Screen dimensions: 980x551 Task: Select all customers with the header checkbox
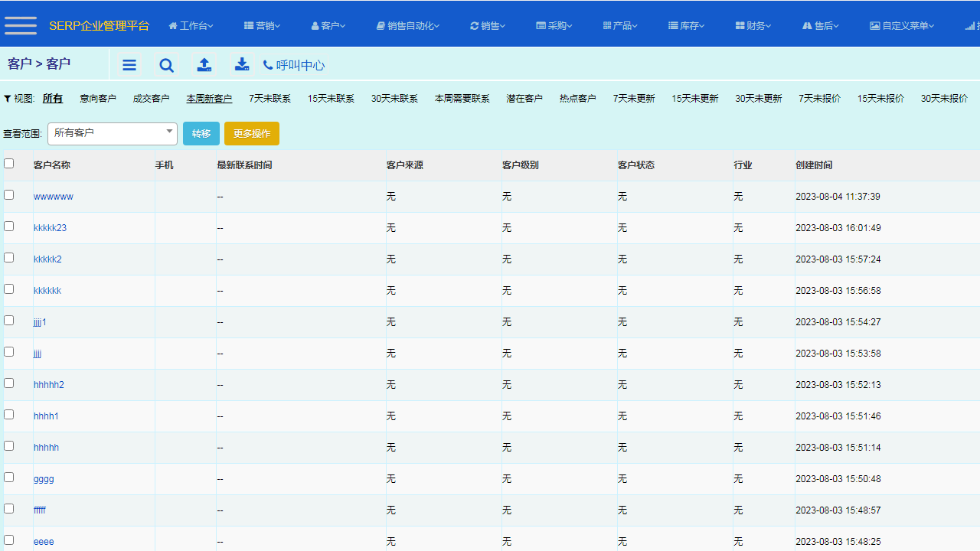pyautogui.click(x=8, y=163)
